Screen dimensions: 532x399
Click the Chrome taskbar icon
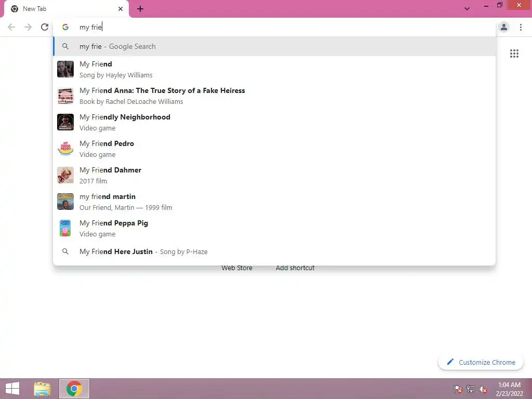click(x=74, y=389)
